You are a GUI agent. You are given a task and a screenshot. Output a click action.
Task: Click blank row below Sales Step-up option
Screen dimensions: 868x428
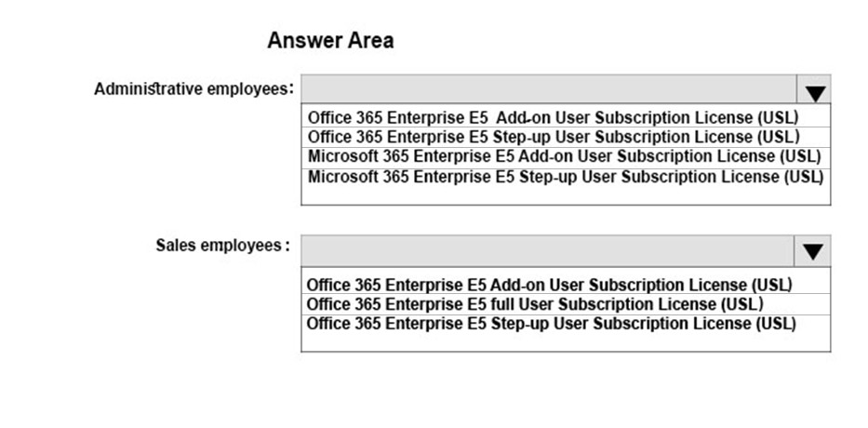[x=566, y=342]
